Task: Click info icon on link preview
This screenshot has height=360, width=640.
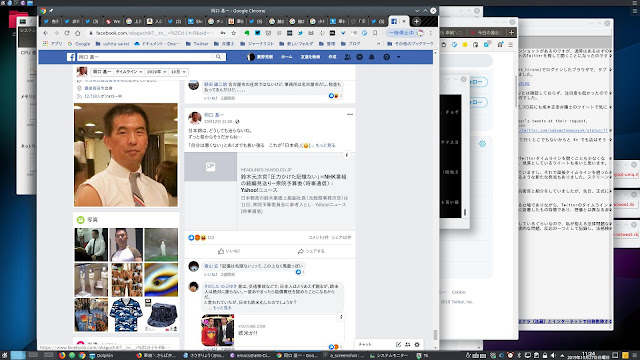Action: click(347, 155)
